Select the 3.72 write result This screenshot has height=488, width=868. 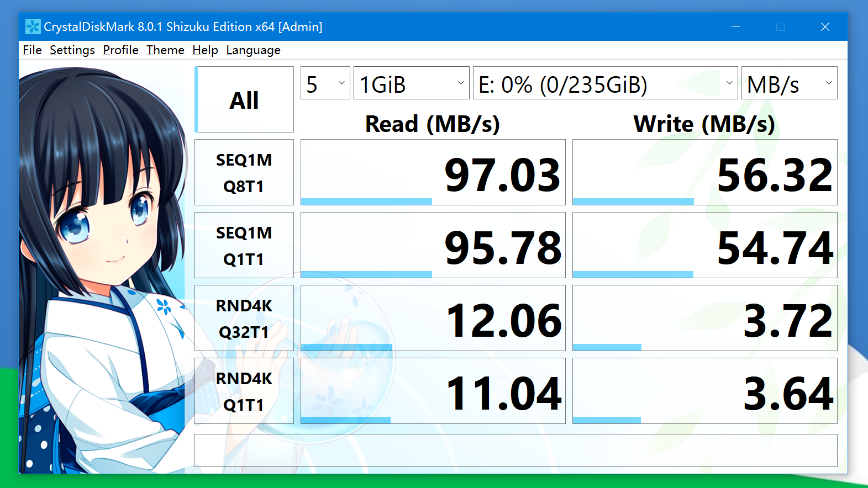[705, 318]
